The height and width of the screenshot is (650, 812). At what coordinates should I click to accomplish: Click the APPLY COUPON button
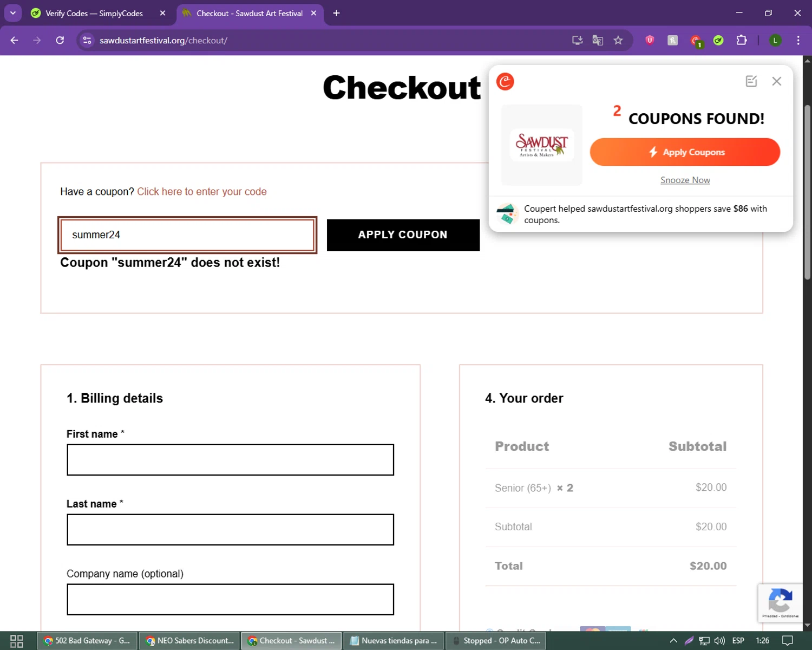pyautogui.click(x=403, y=235)
